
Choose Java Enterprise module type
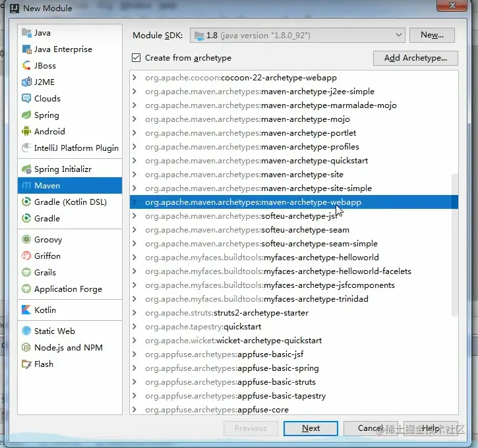click(x=70, y=49)
